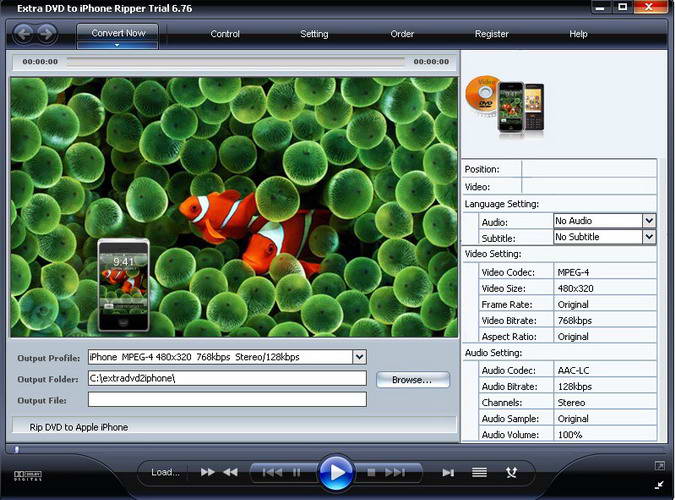Click the Audio Setting section header
Viewport: 675px width, 500px height.
pos(493,353)
